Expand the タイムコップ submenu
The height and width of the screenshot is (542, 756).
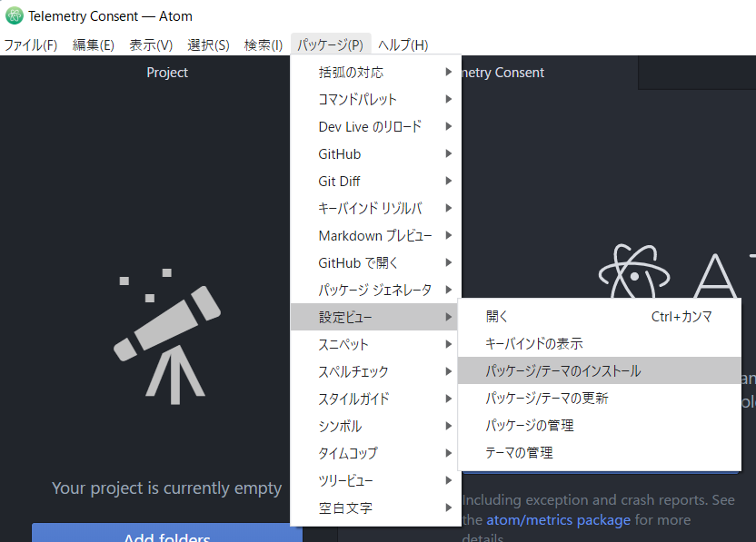[x=375, y=453]
